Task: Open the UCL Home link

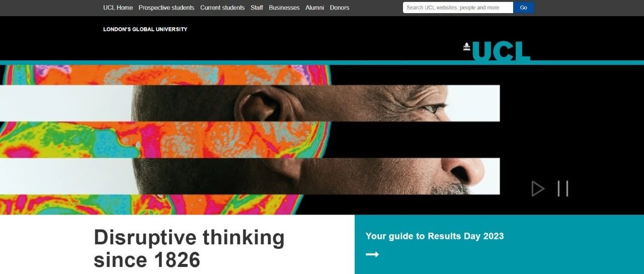Action: [x=118, y=8]
